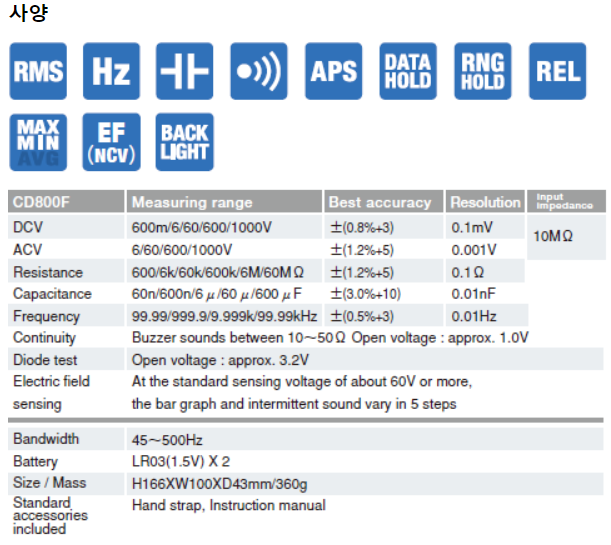Click the ±(0.8%+3) accuracy value
The height and width of the screenshot is (545, 611).
[362, 227]
